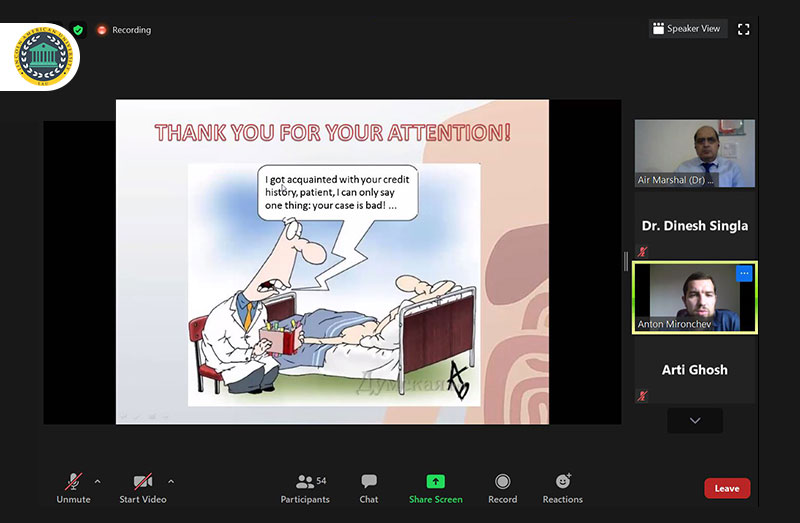
Task: Click the green encryption shield icon
Action: coord(78,30)
